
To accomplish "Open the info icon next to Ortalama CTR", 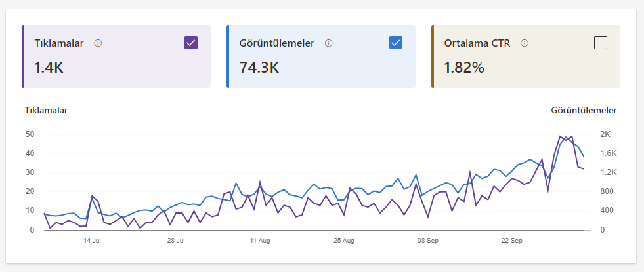I will click(524, 43).
